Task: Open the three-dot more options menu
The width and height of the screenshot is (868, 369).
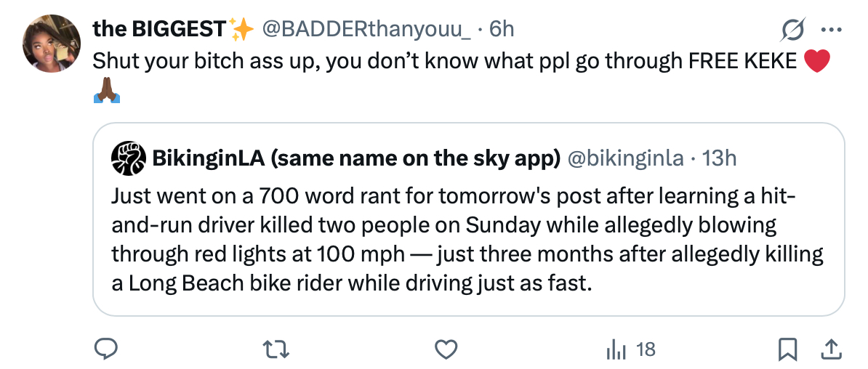Action: (829, 30)
